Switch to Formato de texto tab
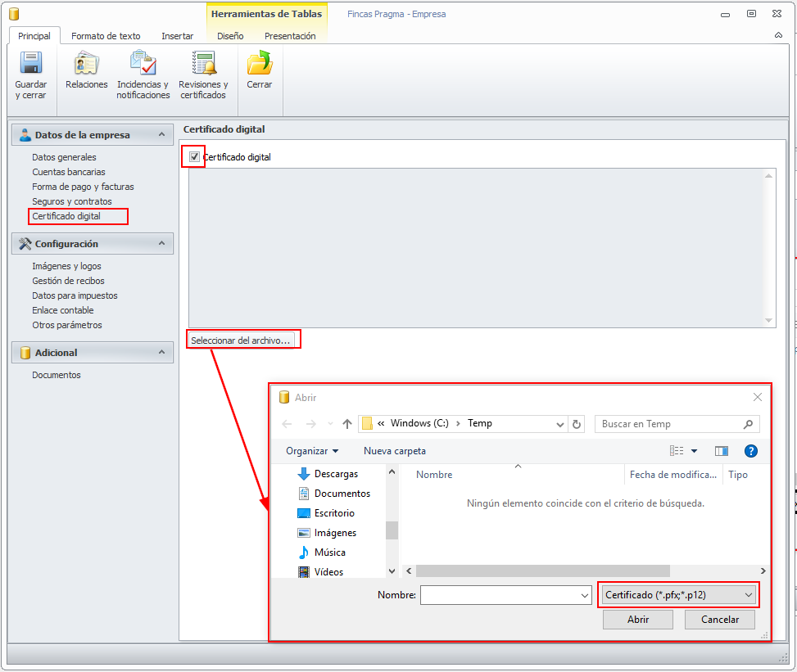The width and height of the screenshot is (797, 672). tap(106, 36)
